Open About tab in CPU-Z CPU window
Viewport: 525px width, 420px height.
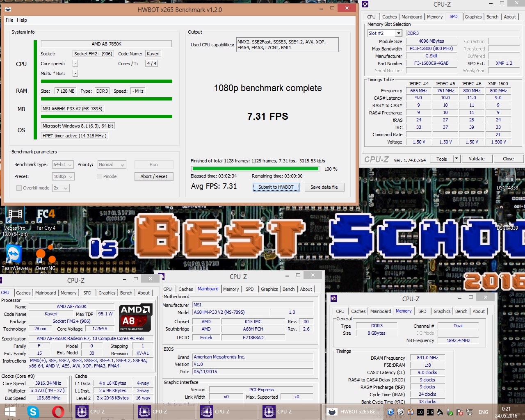[x=144, y=293]
